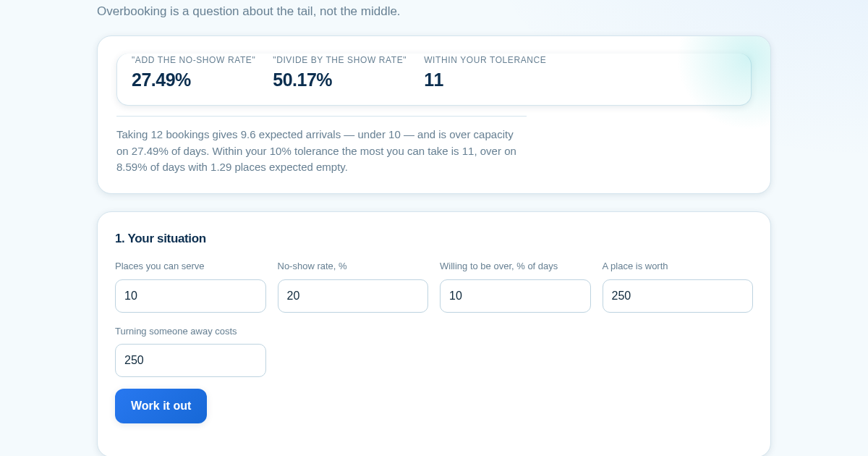Click the 'No-show rate, %' label
Screen dimensions: 868x456
click(312, 266)
